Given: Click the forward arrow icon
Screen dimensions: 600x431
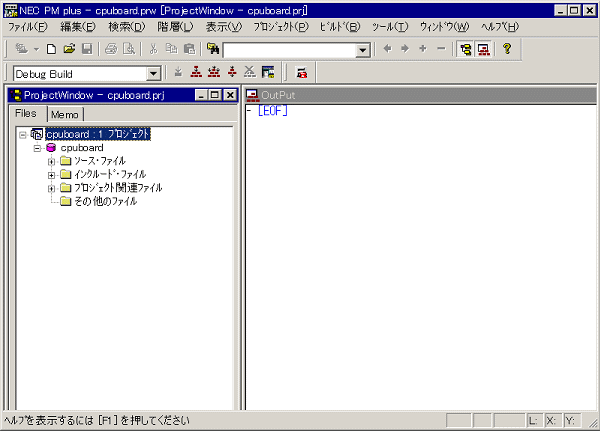Looking at the screenshot, I should pyautogui.click(x=405, y=49).
